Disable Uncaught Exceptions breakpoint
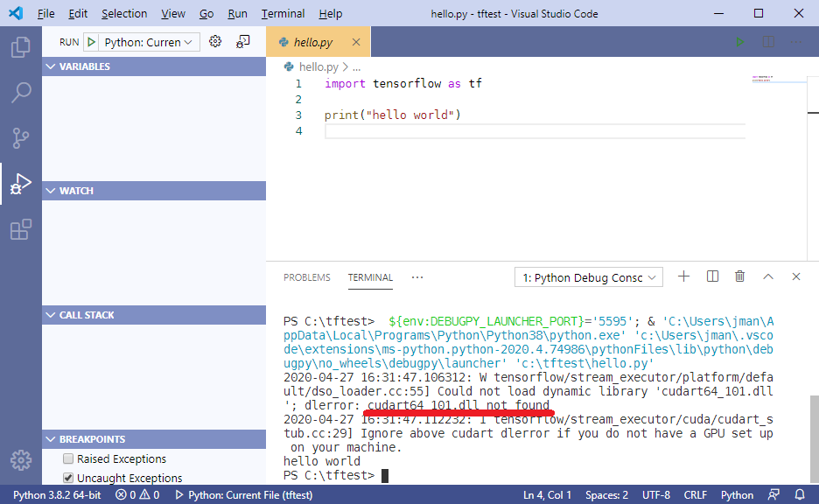Screen dimensions: 819x504 click(68, 478)
